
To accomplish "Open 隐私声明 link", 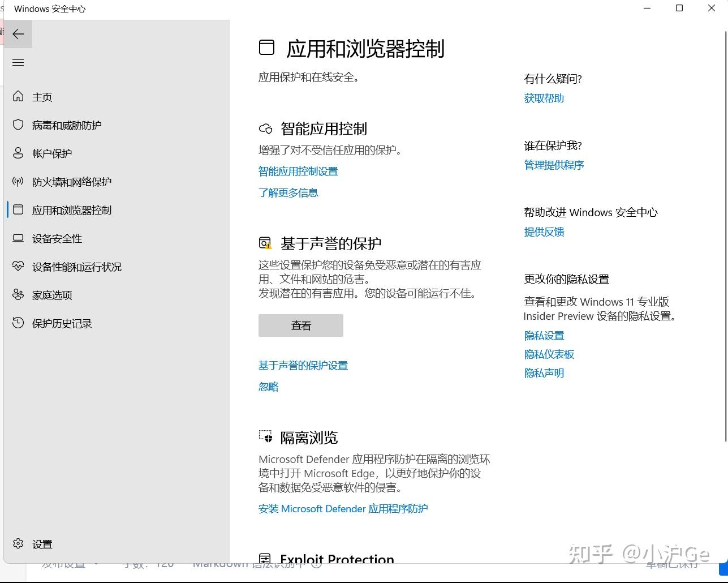I will (544, 372).
